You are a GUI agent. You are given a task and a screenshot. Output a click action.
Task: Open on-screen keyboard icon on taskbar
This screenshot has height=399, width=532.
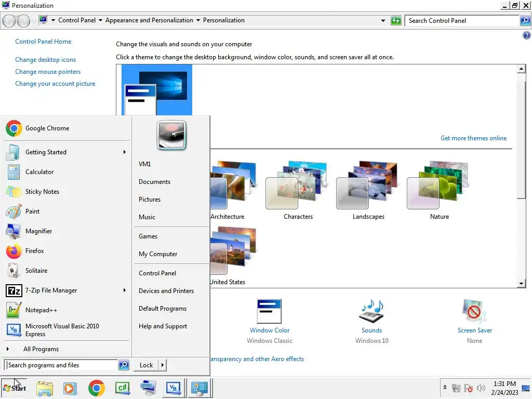pyautogui.click(x=148, y=388)
